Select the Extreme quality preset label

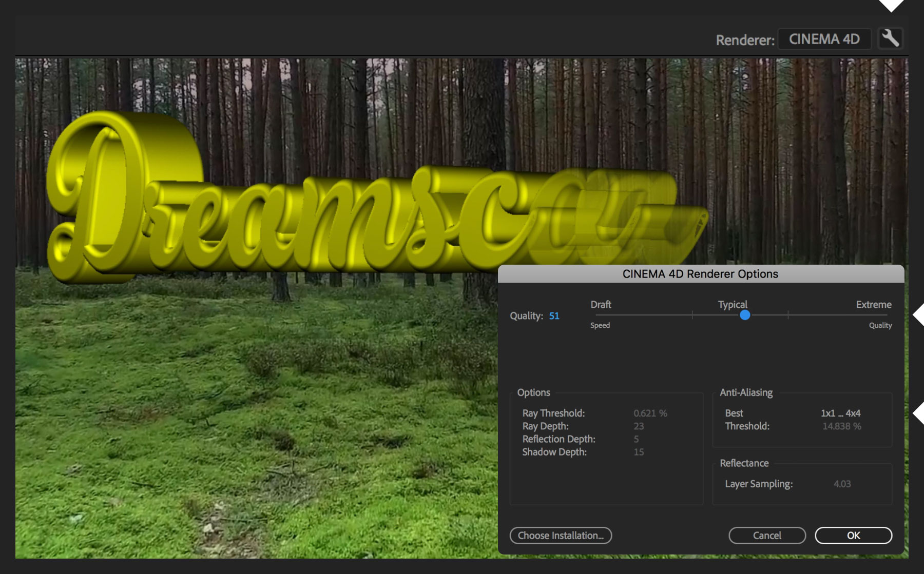point(874,304)
